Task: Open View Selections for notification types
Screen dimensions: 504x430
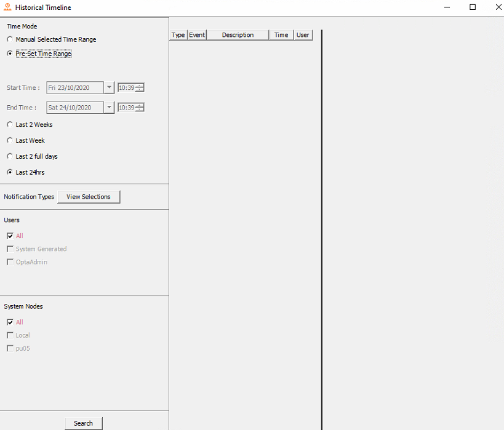Action: coord(89,197)
